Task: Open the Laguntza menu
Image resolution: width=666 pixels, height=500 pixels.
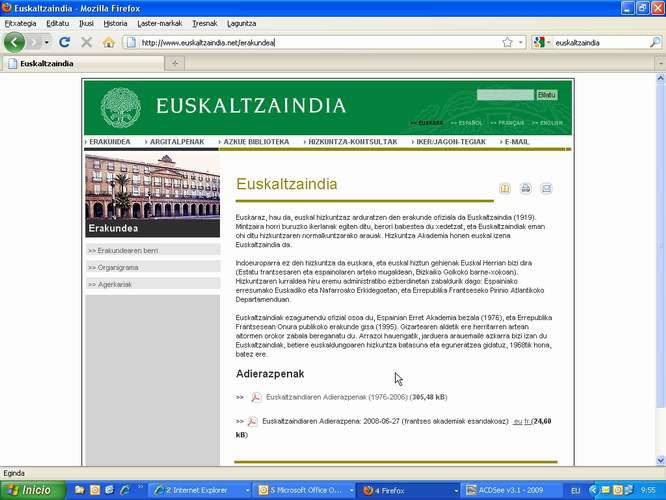Action: tap(242, 23)
